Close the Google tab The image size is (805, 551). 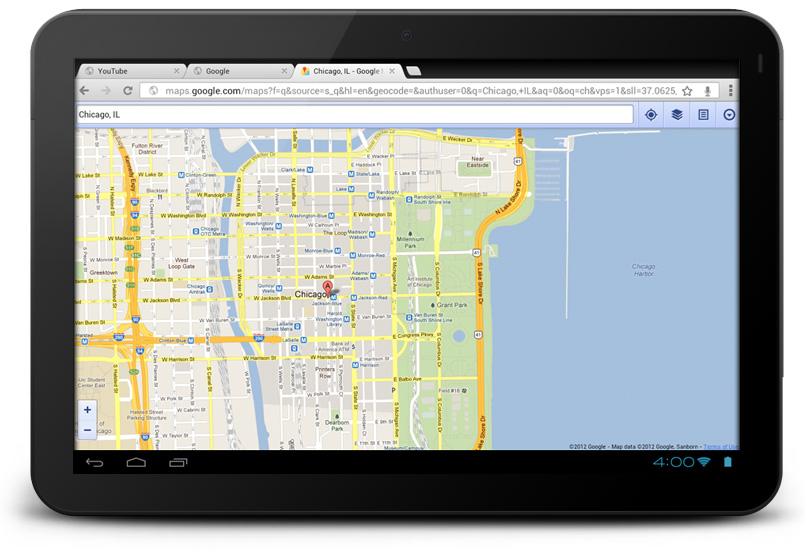click(x=284, y=71)
